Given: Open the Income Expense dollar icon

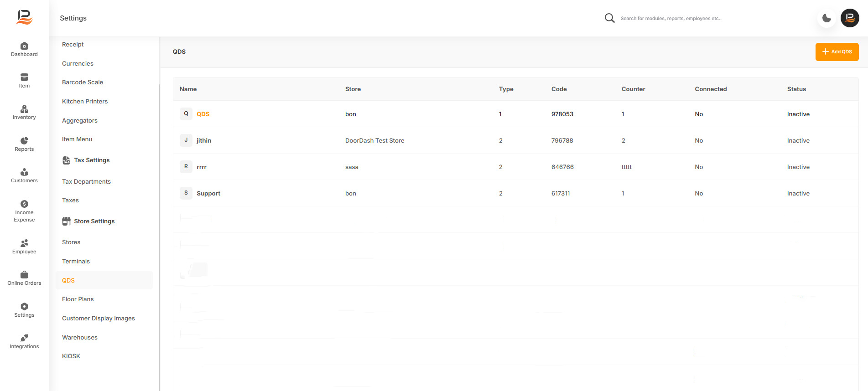Looking at the screenshot, I should [24, 204].
